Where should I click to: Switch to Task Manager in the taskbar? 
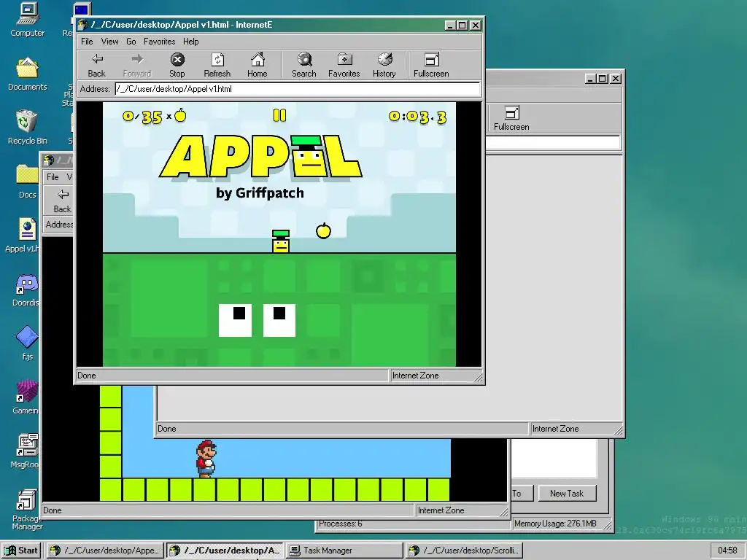click(344, 551)
